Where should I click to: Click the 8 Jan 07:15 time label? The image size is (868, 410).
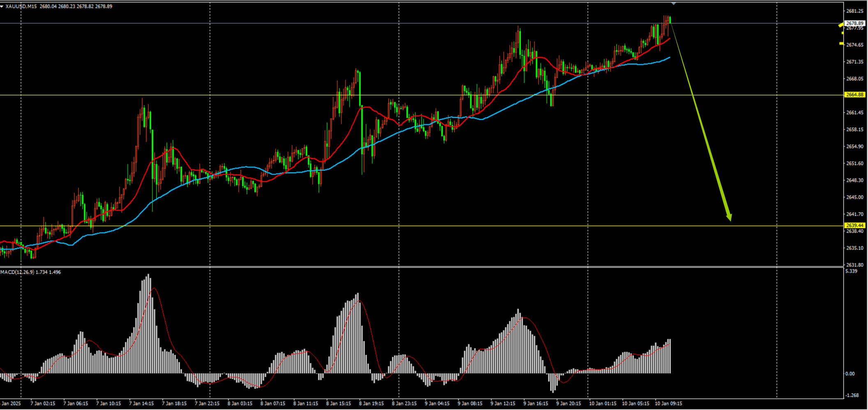point(273,404)
